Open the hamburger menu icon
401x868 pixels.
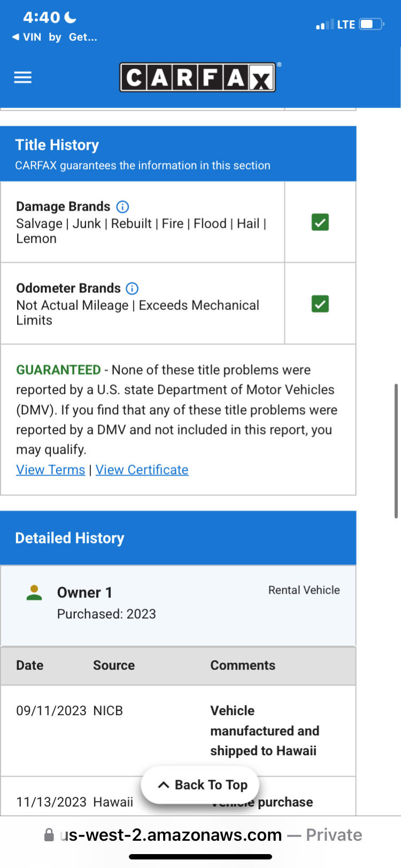(x=22, y=77)
